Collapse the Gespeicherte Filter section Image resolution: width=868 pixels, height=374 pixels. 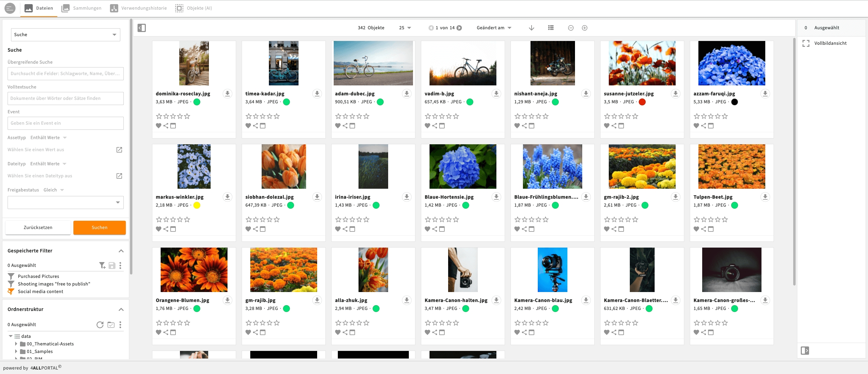[x=121, y=251]
